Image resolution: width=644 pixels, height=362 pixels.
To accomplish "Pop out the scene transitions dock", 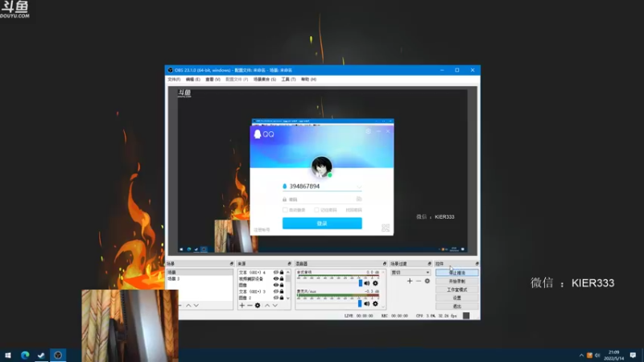I will (430, 264).
